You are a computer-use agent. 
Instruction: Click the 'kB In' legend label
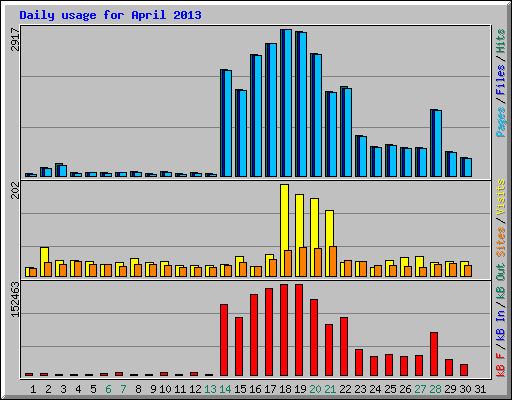click(501, 325)
